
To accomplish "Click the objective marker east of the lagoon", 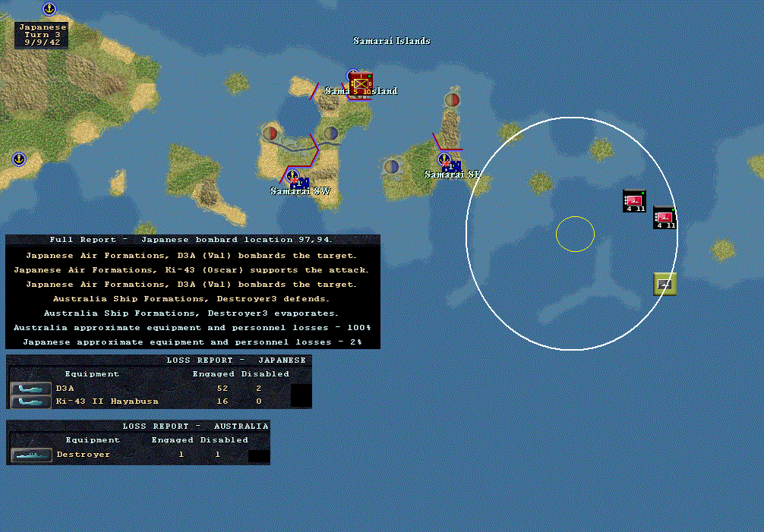I will point(331,133).
